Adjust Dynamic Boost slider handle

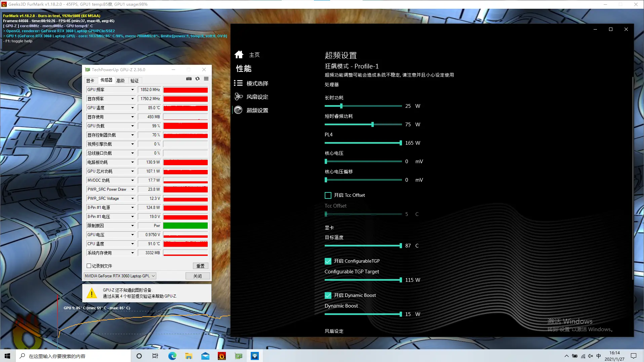pos(401,314)
